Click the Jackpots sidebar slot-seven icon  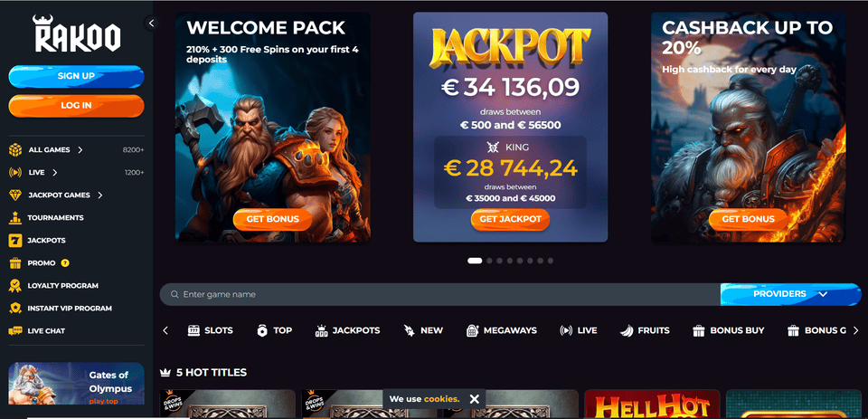pos(15,241)
